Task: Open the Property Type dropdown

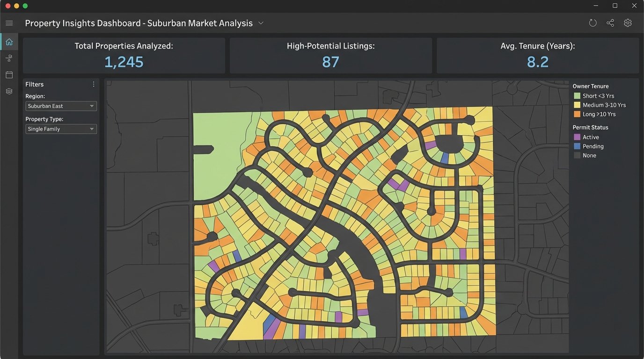Action: point(61,129)
